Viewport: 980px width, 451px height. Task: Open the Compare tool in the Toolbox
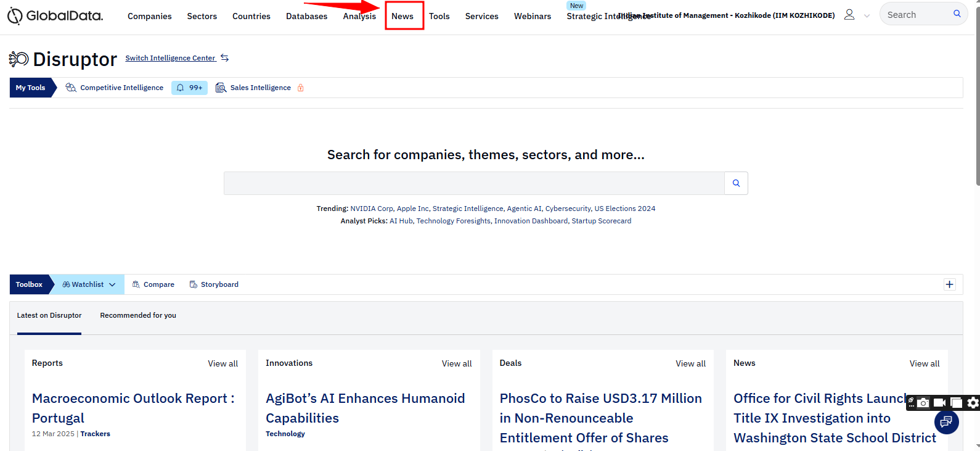pos(153,284)
